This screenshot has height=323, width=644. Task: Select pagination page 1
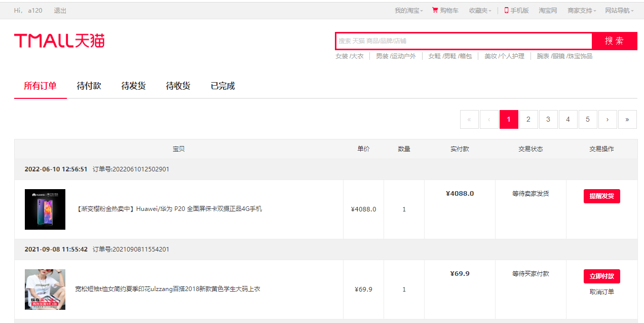coord(509,119)
